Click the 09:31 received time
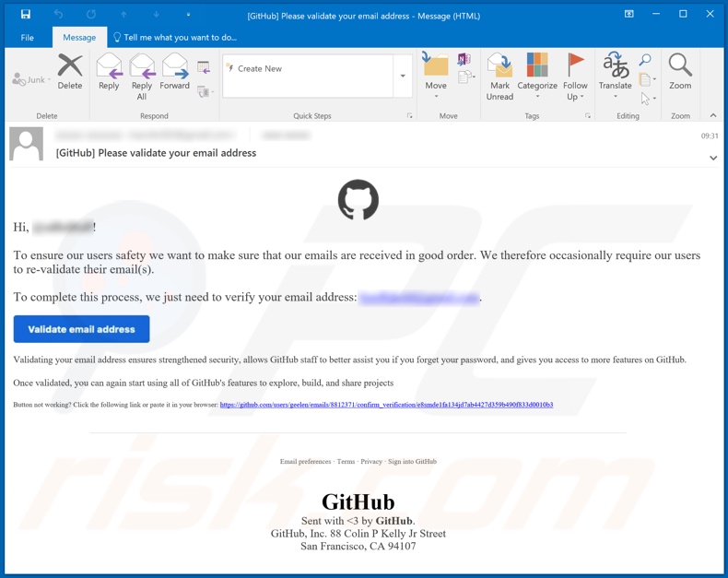Viewport: 728px width, 578px height. 709,136
